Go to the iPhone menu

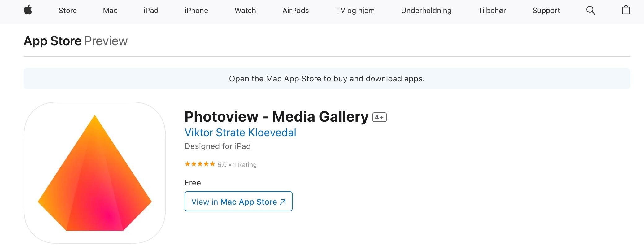pyautogui.click(x=196, y=11)
